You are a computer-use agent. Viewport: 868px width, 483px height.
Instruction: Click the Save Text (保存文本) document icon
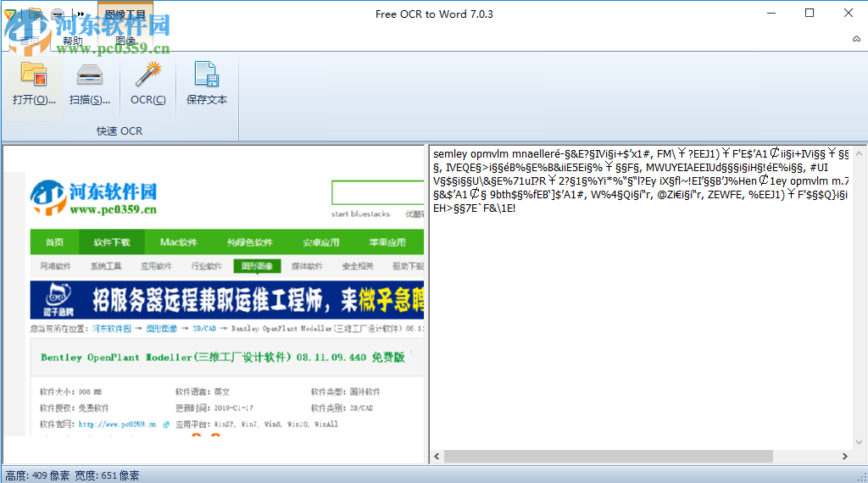click(207, 74)
